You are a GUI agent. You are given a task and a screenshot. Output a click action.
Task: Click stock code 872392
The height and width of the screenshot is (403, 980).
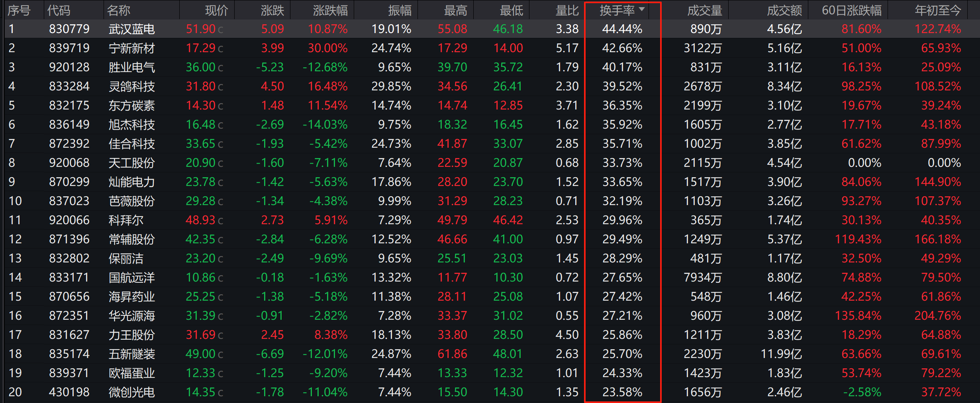click(x=69, y=144)
